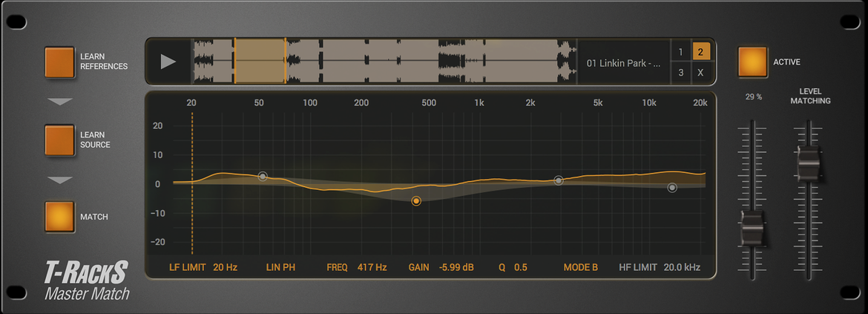Toggle the Active power button

(752, 62)
